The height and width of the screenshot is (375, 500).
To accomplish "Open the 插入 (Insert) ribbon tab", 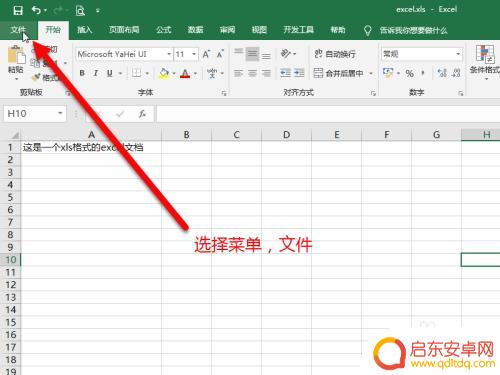I will pos(84,30).
